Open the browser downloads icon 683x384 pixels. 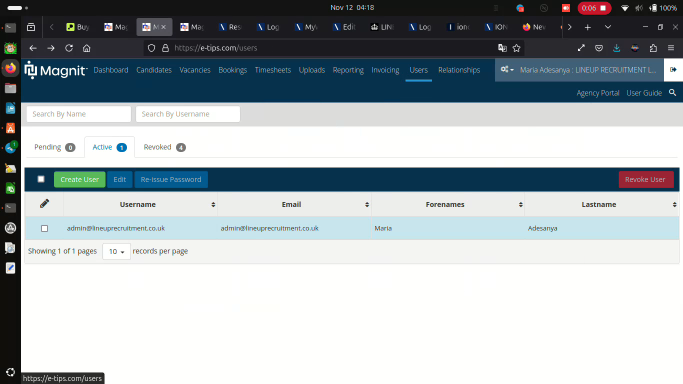(617, 48)
